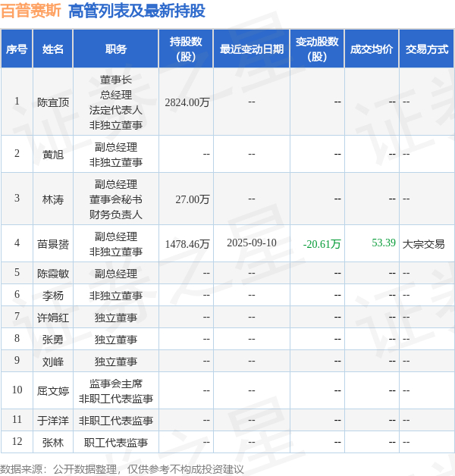
Task: Click the 变动股数(股) column header
Action: (317, 49)
